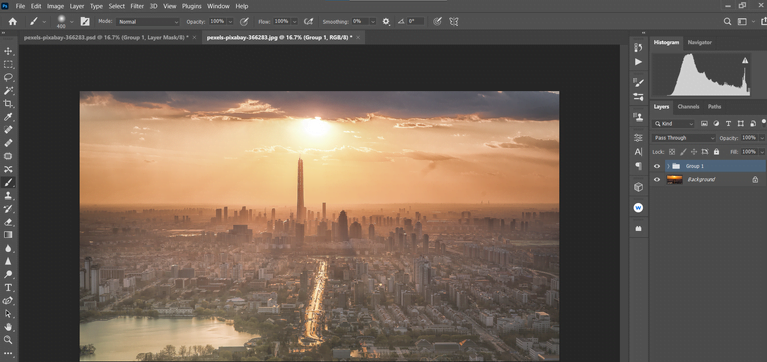
Task: Select the Eraser tool
Action: tap(8, 222)
